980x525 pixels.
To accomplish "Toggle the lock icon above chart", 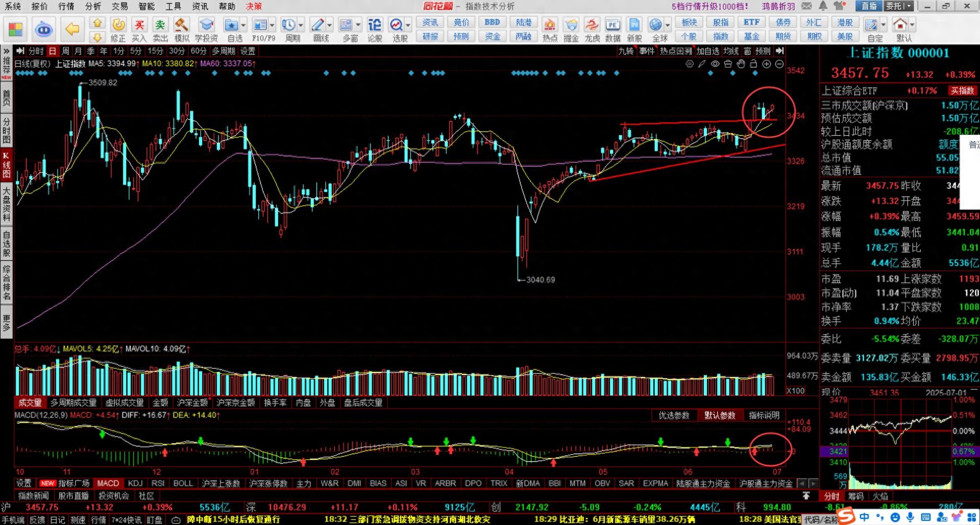I will click(753, 64).
